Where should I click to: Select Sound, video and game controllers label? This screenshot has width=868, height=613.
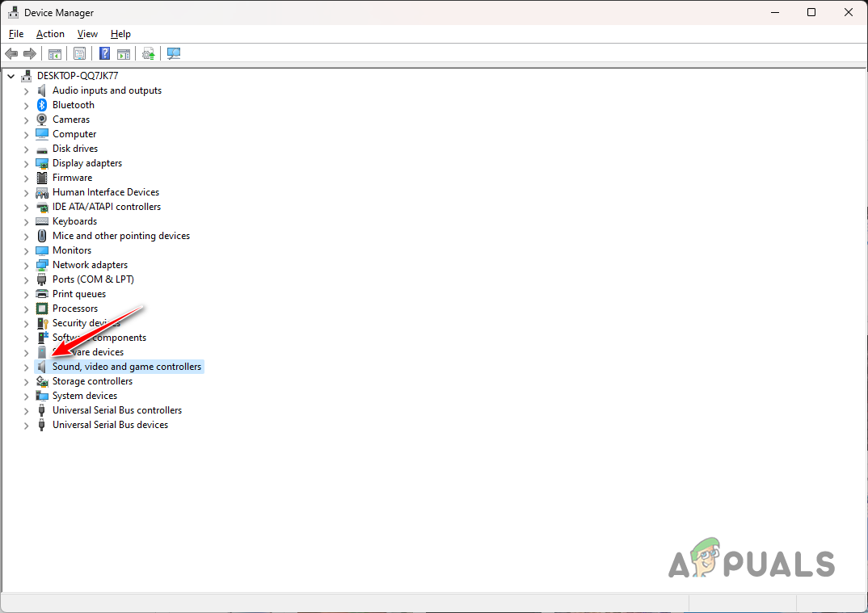[x=127, y=367]
